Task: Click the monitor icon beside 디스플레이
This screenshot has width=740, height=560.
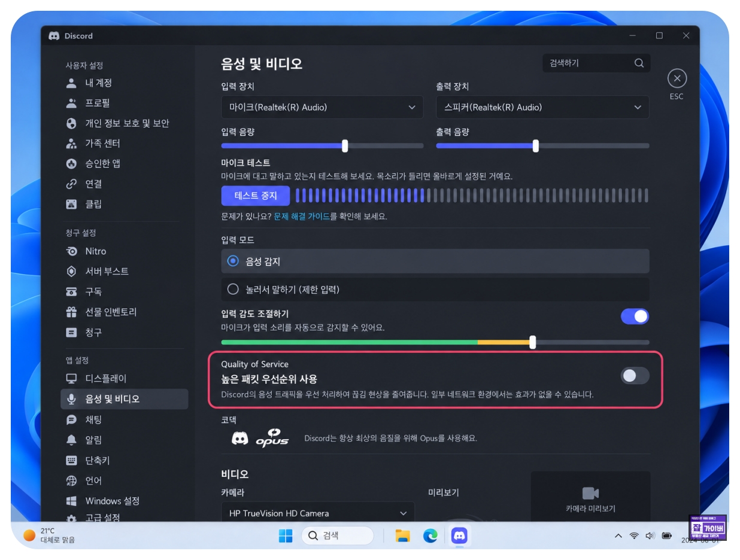Action: coord(72,379)
